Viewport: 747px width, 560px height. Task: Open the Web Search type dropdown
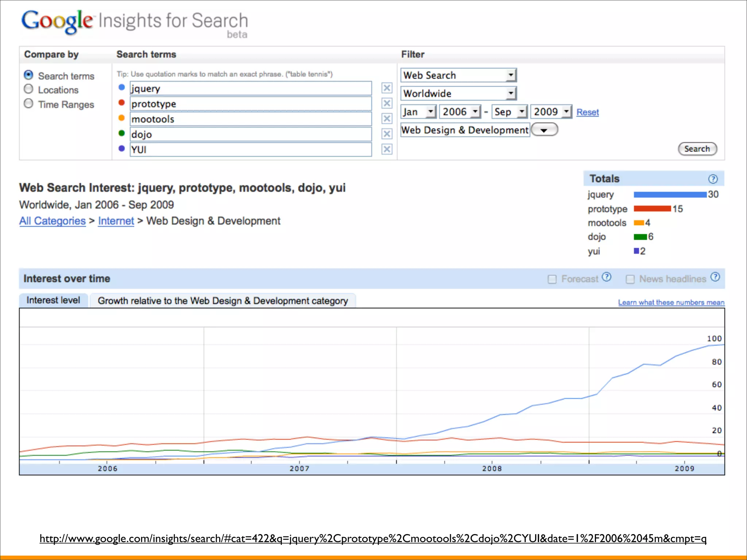tap(458, 75)
